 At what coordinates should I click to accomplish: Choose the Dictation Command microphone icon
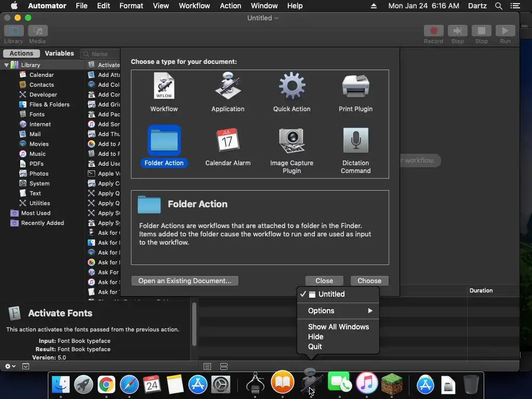[355, 140]
